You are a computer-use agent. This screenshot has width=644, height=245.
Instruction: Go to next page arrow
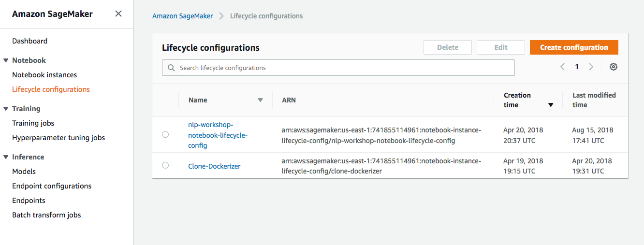click(x=591, y=67)
